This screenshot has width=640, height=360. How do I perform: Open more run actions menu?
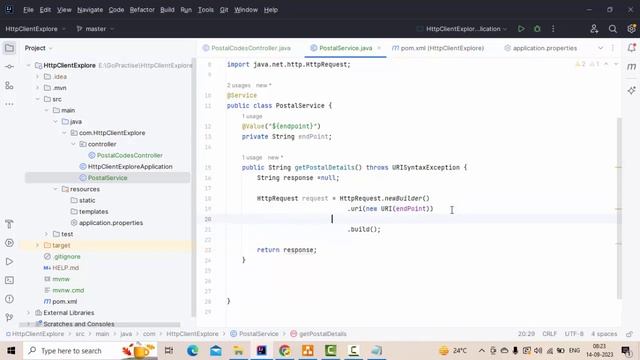coord(553,29)
